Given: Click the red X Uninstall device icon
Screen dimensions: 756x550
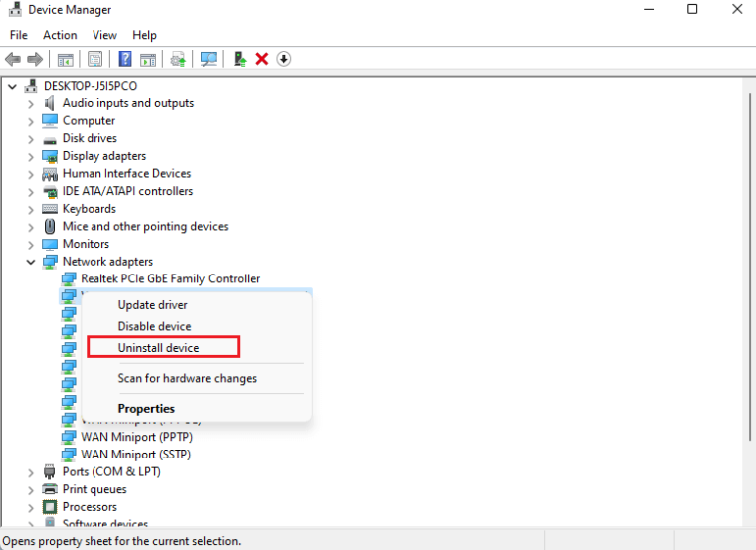Looking at the screenshot, I should [262, 59].
